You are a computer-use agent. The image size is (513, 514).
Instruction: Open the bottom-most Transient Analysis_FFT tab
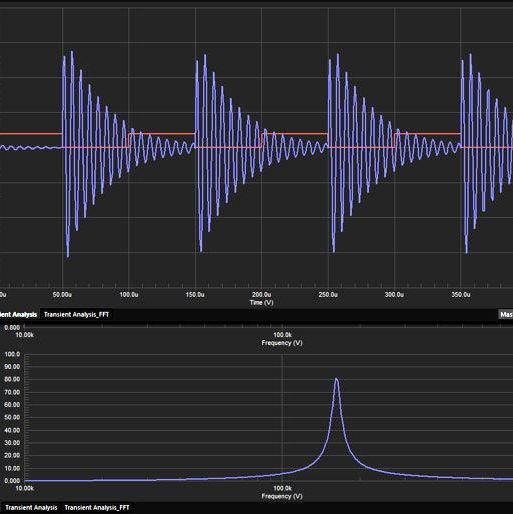click(97, 508)
